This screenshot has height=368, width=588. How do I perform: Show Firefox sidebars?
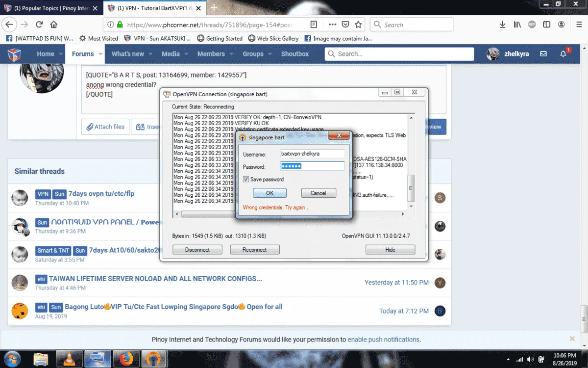click(x=546, y=25)
